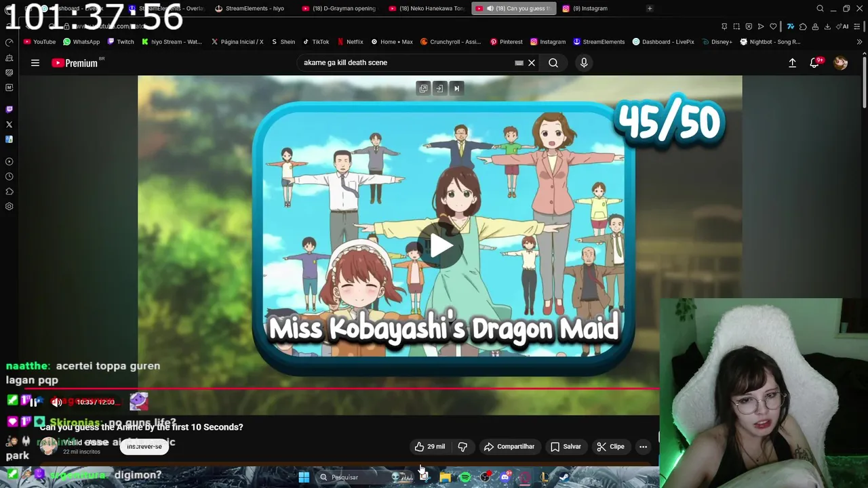
Task: Open Steam from the taskbar
Action: tap(564, 477)
